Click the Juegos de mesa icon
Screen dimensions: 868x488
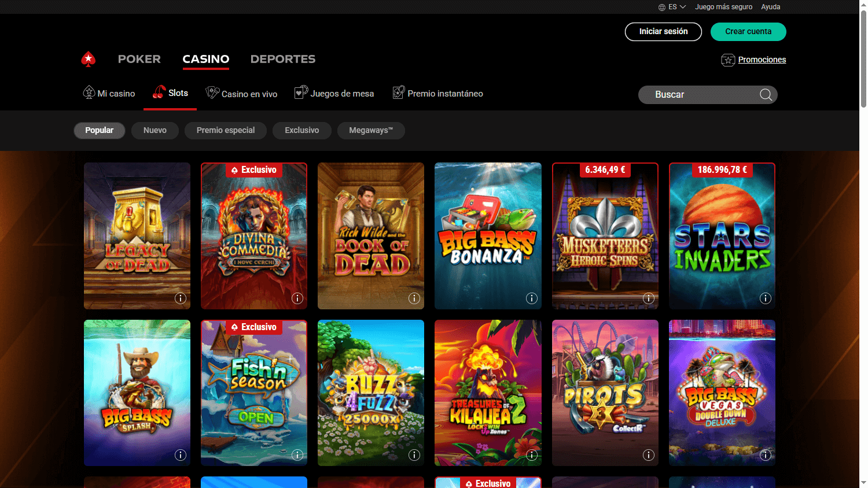click(301, 93)
